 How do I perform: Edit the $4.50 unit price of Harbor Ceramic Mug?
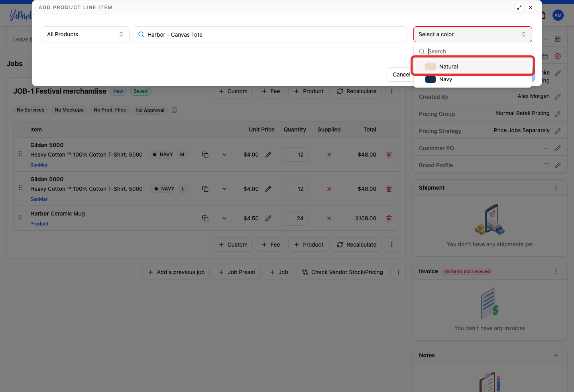click(268, 218)
